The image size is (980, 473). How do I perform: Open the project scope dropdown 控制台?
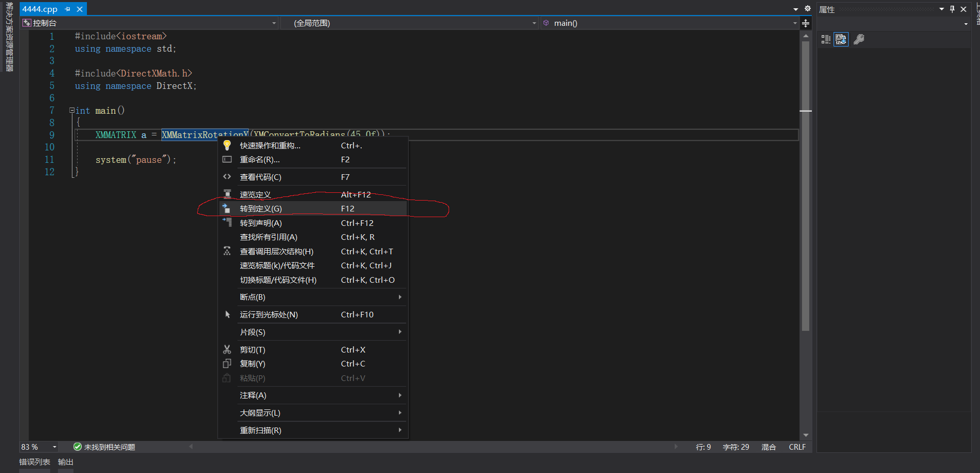150,23
